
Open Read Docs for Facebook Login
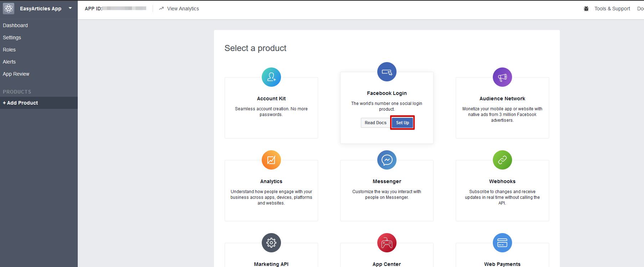coord(375,123)
